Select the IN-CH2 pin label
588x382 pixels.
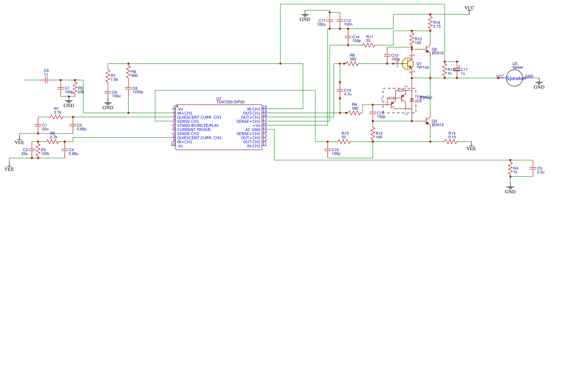[253, 146]
